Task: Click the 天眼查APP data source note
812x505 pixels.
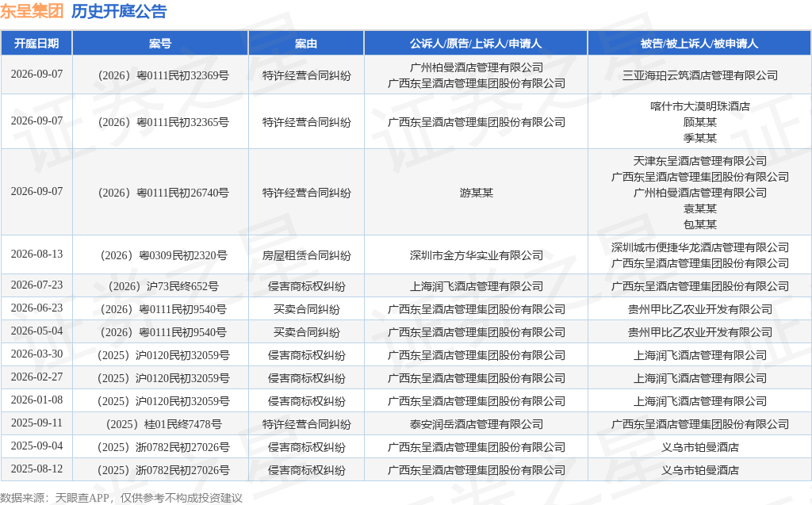Action: click(82, 498)
